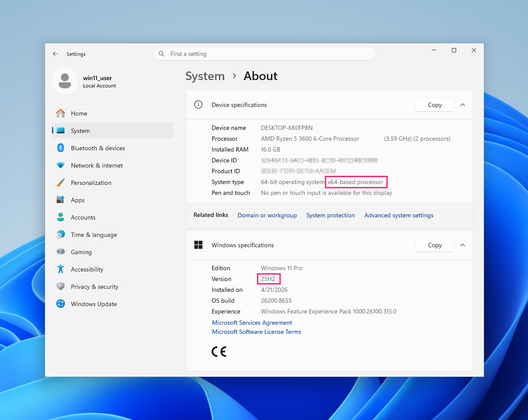The height and width of the screenshot is (420, 528).
Task: Open Accessibility settings
Action: (x=113, y=269)
